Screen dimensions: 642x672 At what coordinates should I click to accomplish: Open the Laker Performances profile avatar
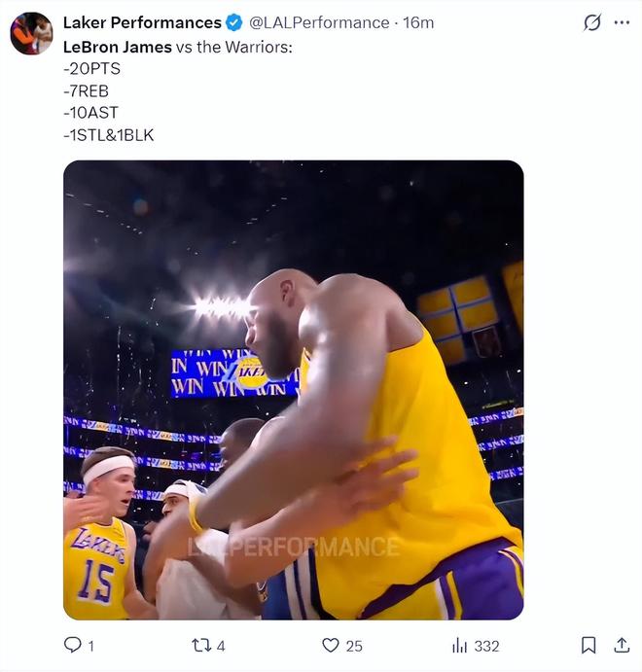click(x=31, y=33)
